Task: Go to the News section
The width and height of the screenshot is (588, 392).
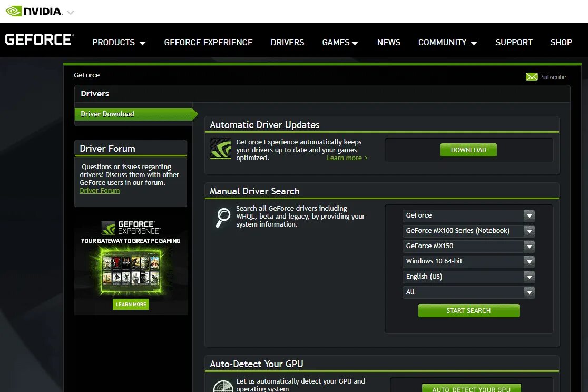Action: (x=388, y=42)
